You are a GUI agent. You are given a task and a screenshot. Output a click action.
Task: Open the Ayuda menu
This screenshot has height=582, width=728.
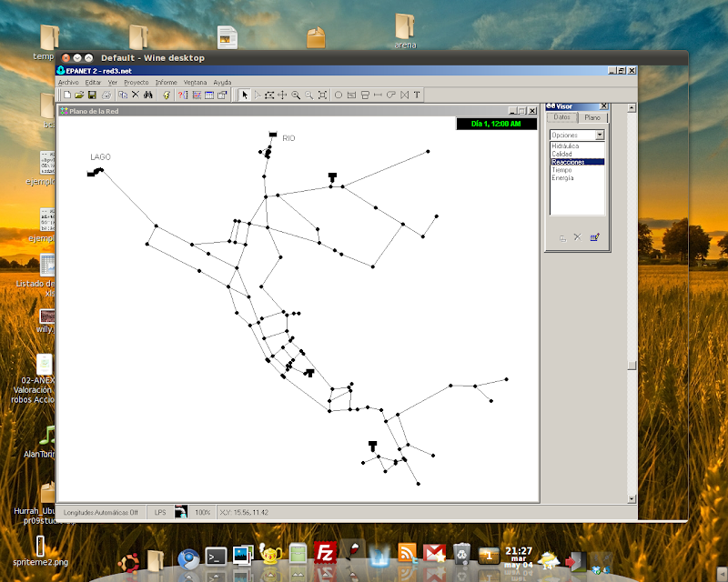(x=222, y=82)
